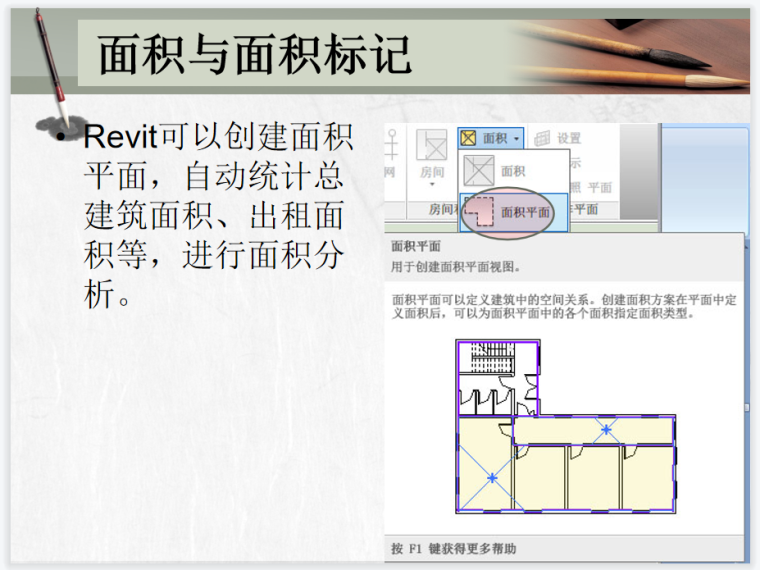Screen dimensions: 760x570
Task: Click the 按 F1 键获得更多帮助 help text
Action: (x=454, y=548)
